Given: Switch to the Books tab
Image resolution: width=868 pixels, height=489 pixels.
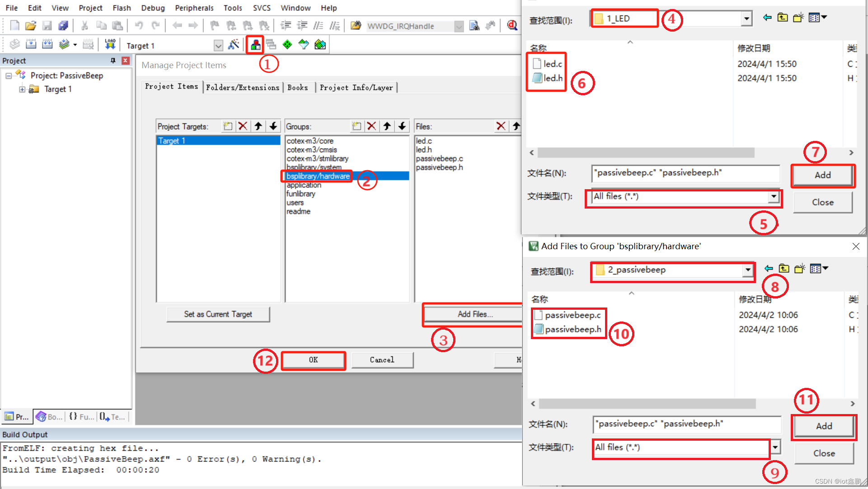Looking at the screenshot, I should 297,88.
